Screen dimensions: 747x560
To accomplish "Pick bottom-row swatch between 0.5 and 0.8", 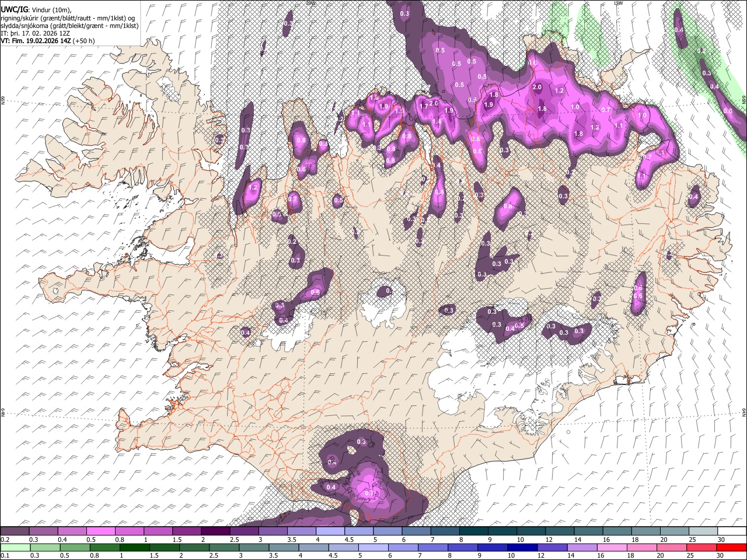I will coord(75,547).
